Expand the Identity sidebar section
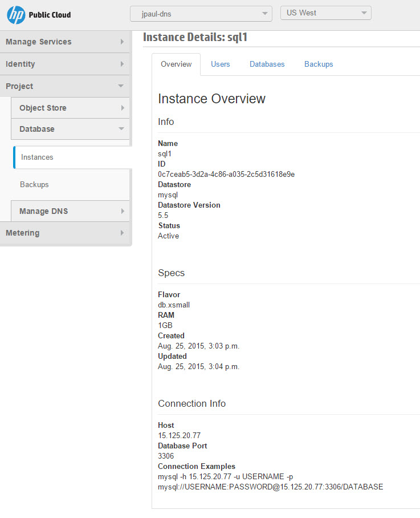Screen dimensions: 420x518 64,64
